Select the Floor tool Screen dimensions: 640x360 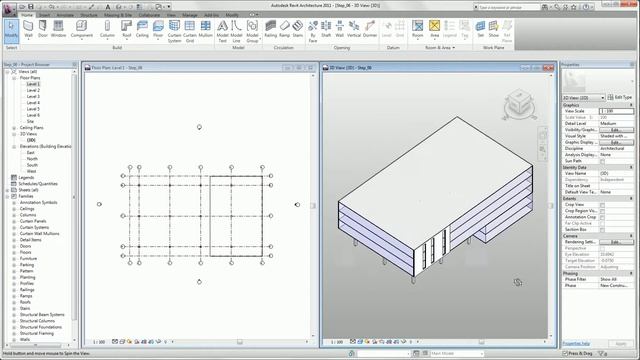pyautogui.click(x=158, y=30)
